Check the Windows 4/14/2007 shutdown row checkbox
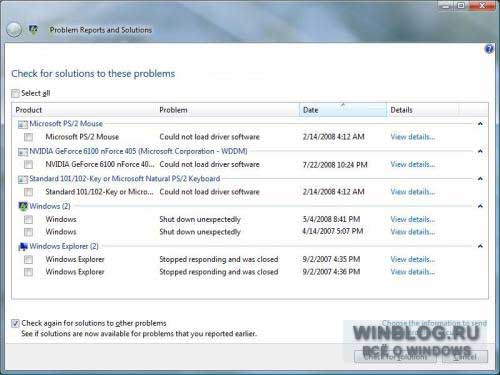Screen dimensions: 500x375 pyautogui.click(x=28, y=232)
